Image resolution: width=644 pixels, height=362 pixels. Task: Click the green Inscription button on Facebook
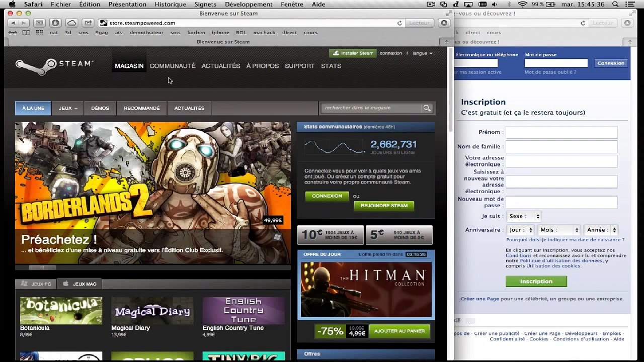click(536, 282)
